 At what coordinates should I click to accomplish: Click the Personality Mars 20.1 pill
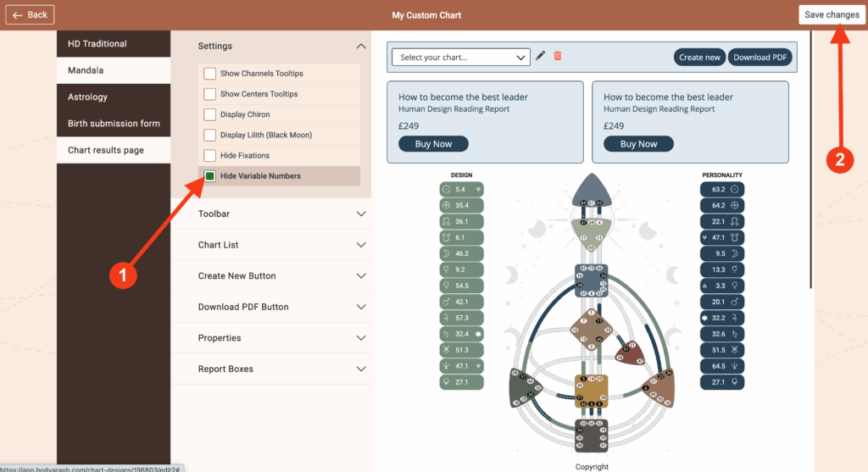pos(721,302)
